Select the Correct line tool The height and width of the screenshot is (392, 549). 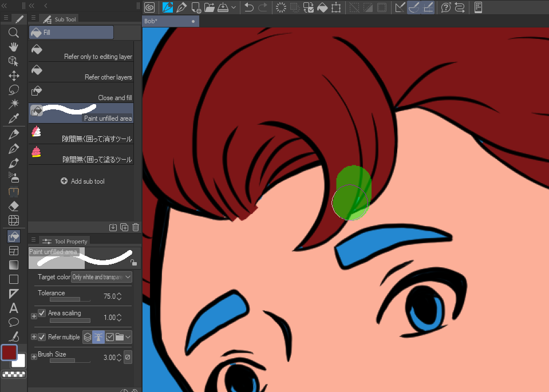(13, 336)
